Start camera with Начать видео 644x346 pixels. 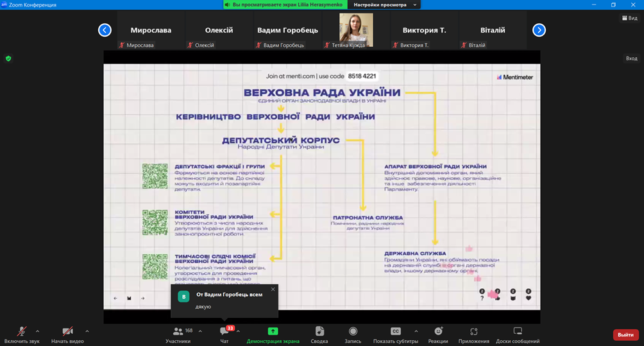click(x=67, y=333)
